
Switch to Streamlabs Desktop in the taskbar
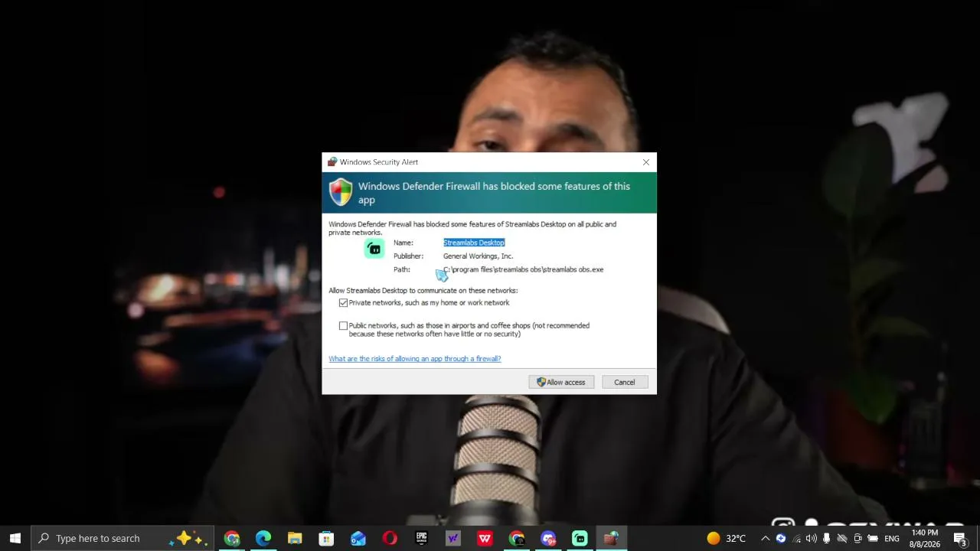click(x=580, y=538)
